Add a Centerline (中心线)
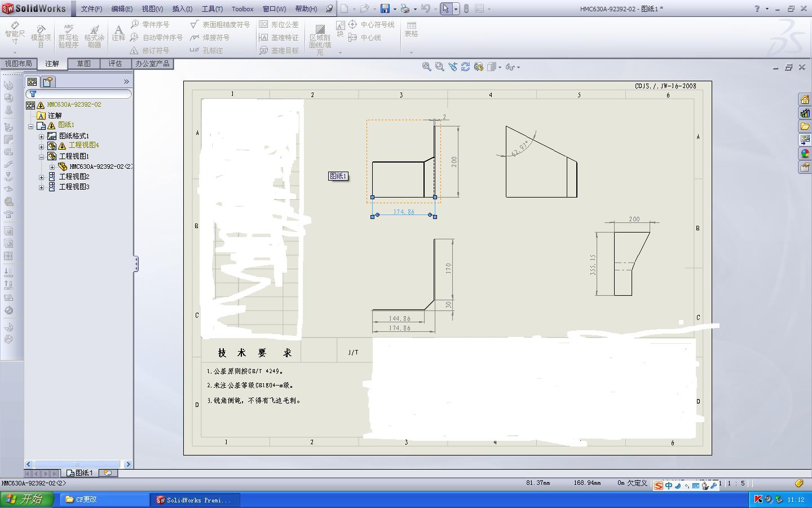Screen dimensions: 812x508 click(x=364, y=38)
